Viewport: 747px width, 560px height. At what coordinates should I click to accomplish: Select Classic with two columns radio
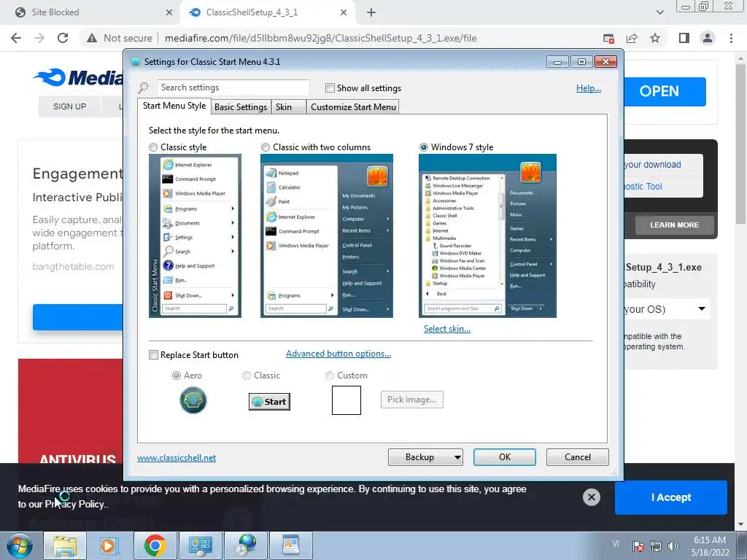[266, 147]
